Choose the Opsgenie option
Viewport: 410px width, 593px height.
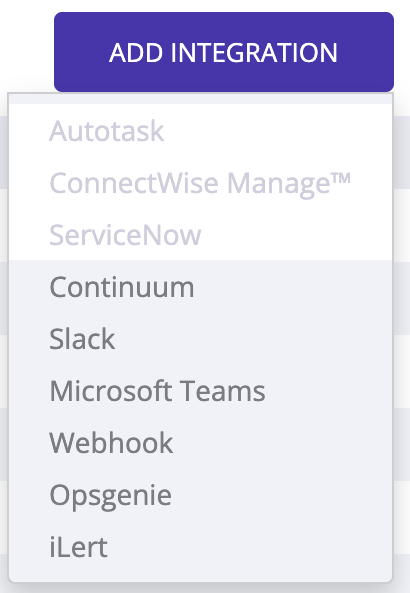click(x=200, y=495)
